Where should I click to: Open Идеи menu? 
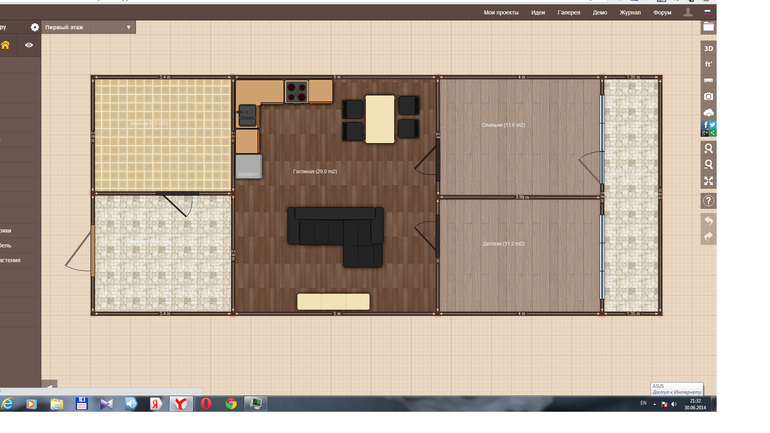[x=538, y=13]
